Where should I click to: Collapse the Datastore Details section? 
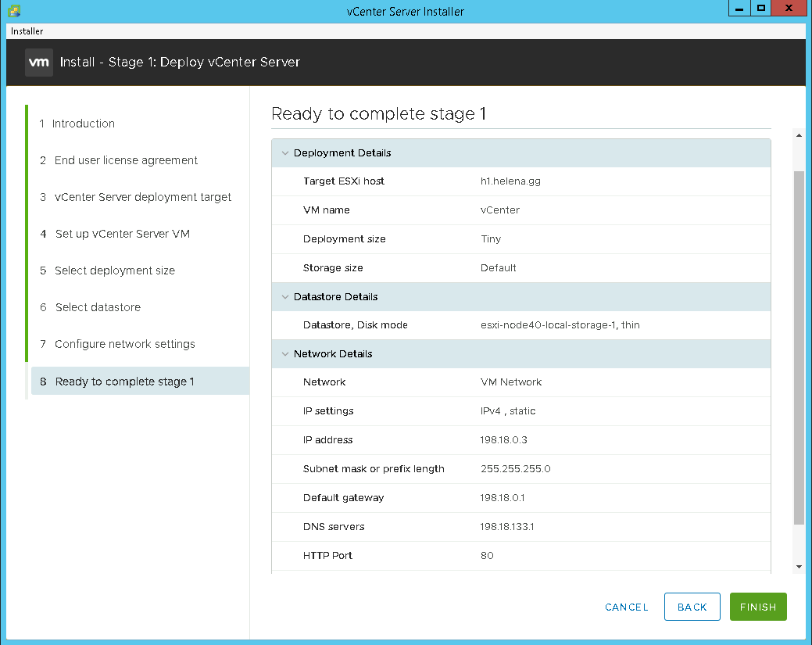point(285,297)
